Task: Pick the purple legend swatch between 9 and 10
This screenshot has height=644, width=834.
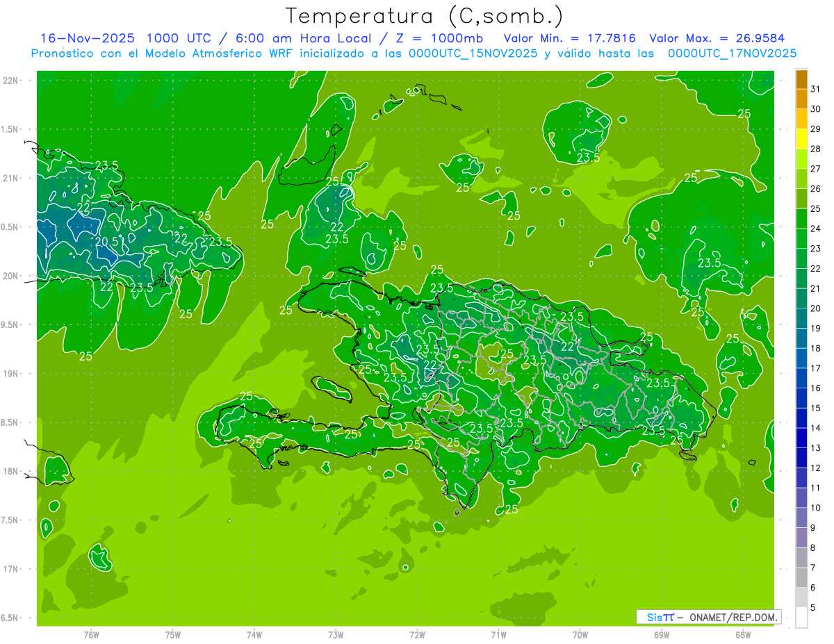Action: click(x=802, y=518)
